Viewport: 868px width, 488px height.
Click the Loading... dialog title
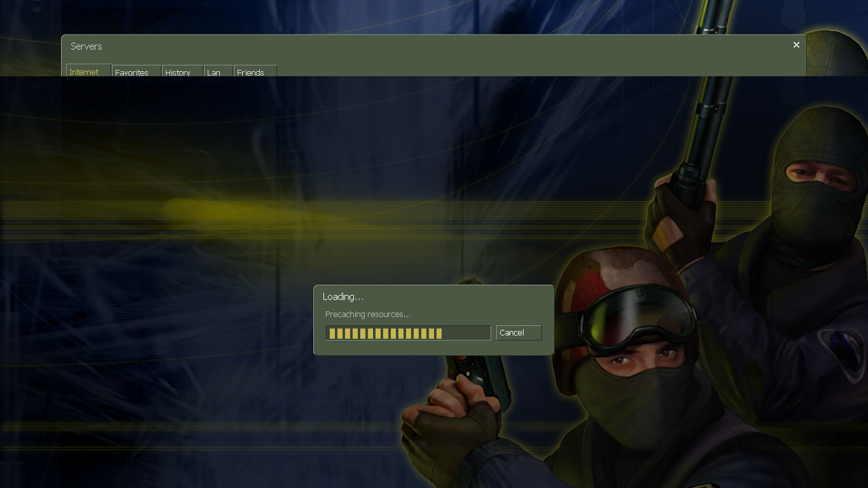tap(343, 297)
